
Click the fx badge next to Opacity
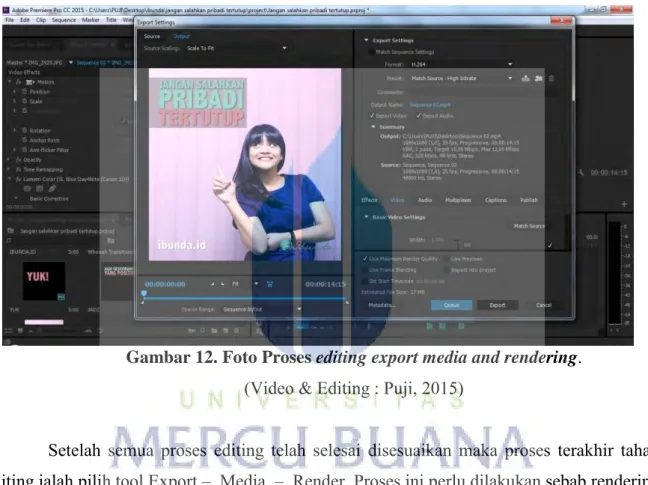pyautogui.click(x=19, y=159)
